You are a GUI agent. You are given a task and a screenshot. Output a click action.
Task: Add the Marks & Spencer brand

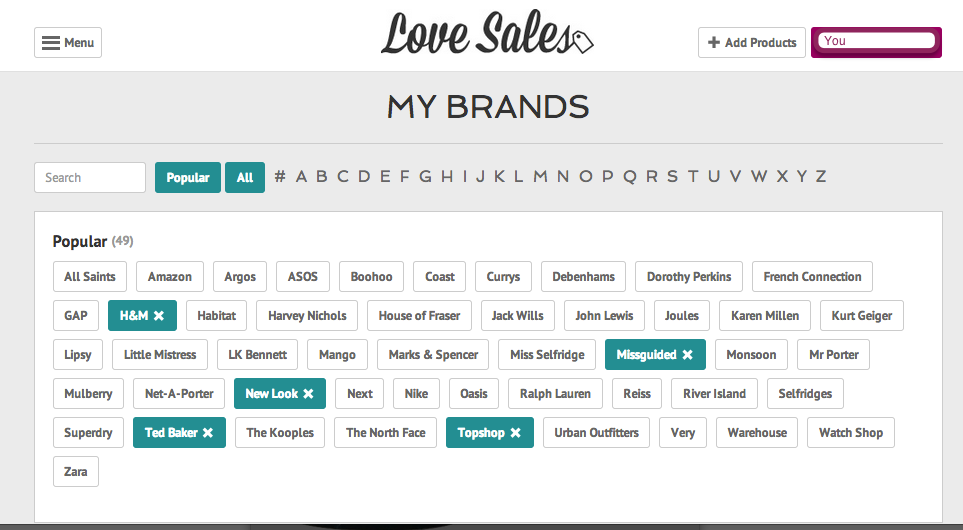(433, 355)
